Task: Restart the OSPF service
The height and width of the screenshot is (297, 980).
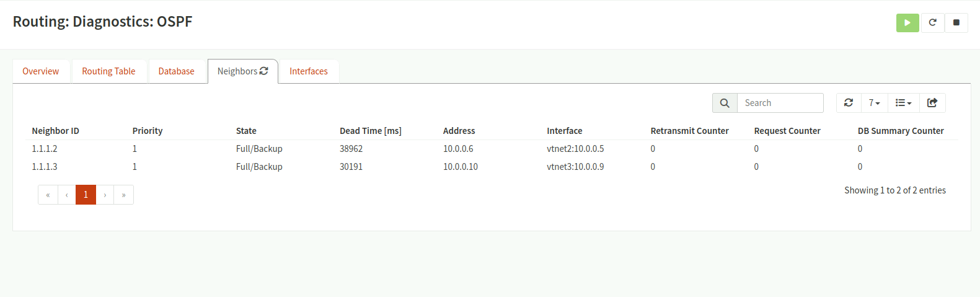Action: (x=932, y=23)
